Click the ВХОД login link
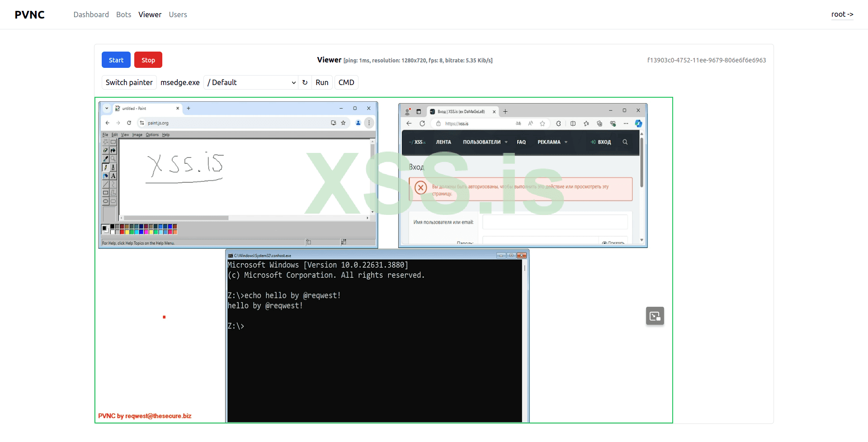The height and width of the screenshot is (442, 868). coord(601,142)
